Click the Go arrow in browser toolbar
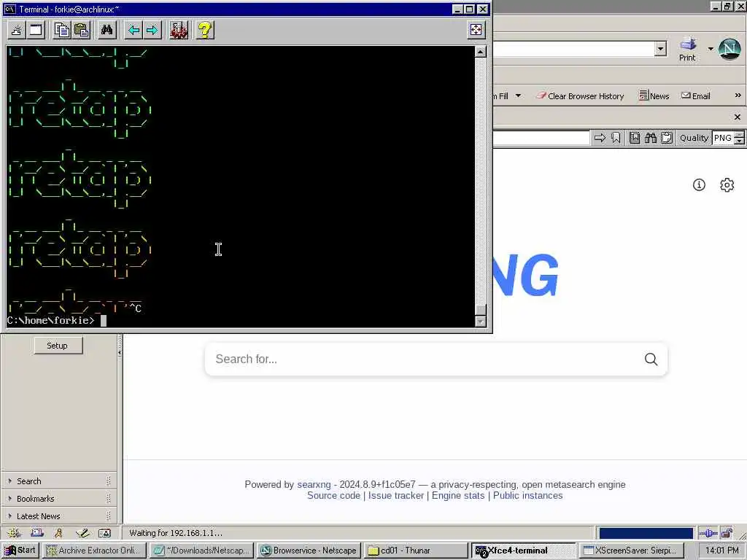Screen dimensions: 747x560 (x=600, y=138)
